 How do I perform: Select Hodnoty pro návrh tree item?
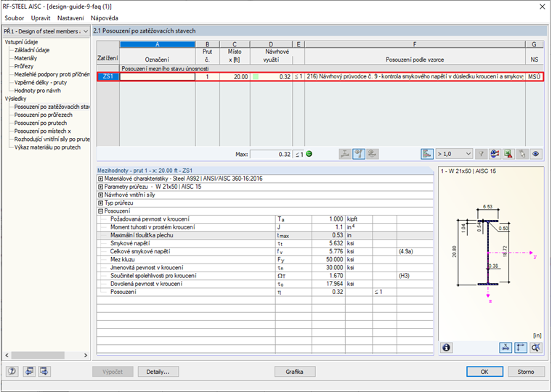click(37, 91)
